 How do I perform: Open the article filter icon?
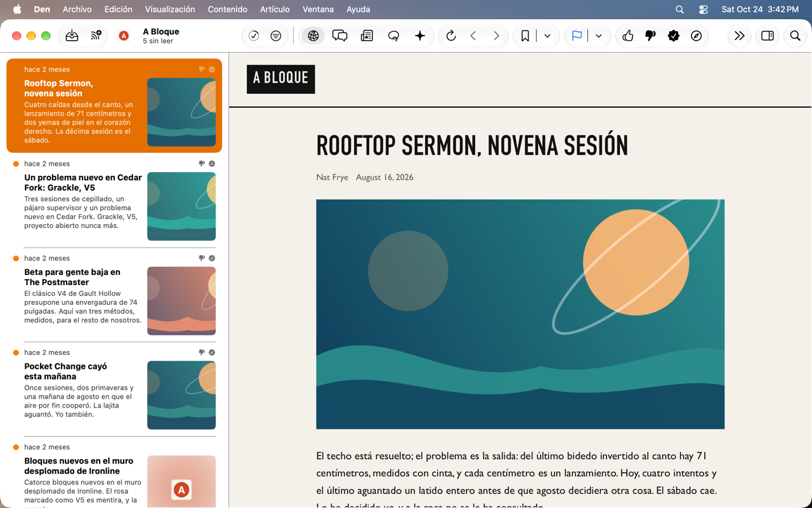(276, 36)
